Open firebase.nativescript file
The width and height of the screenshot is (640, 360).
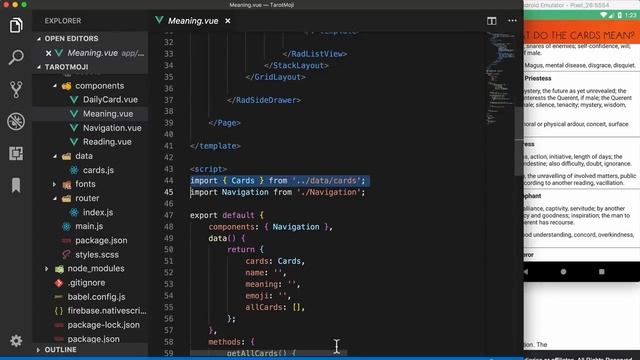[107, 311]
